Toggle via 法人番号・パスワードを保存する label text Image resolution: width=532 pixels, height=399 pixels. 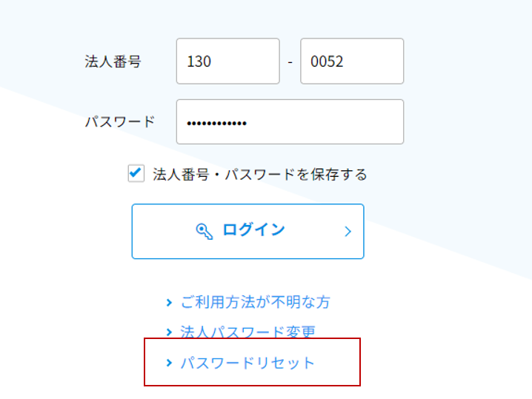(260, 174)
